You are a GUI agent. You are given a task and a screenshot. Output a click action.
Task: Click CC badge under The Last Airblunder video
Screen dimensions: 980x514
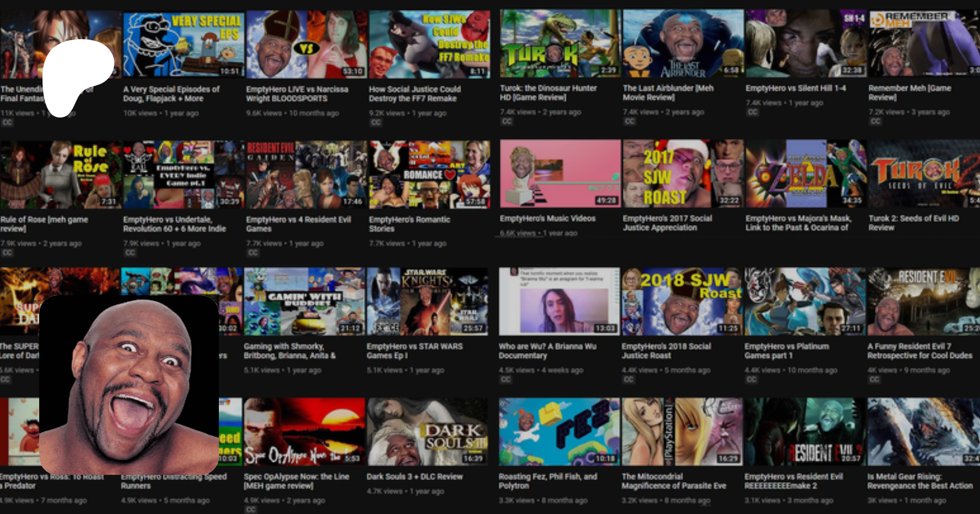pos(630,121)
